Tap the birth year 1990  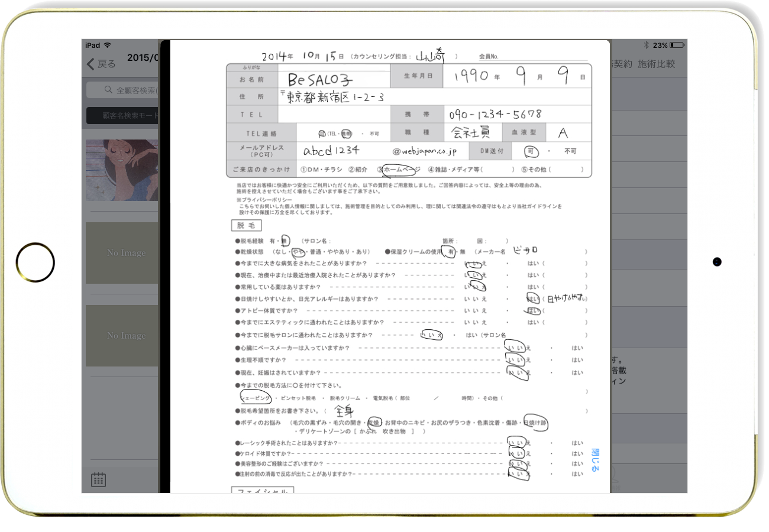click(470, 77)
